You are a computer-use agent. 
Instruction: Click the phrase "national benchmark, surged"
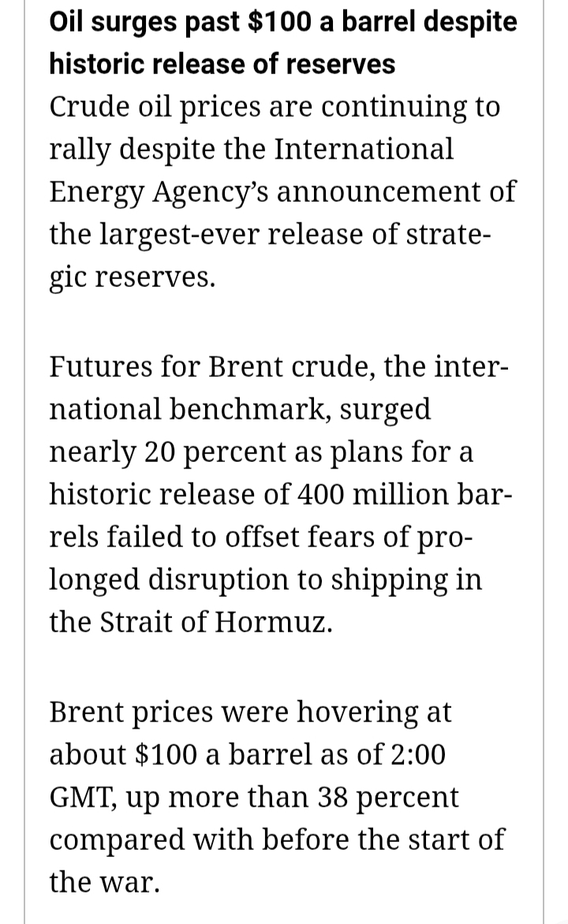pyautogui.click(x=240, y=409)
